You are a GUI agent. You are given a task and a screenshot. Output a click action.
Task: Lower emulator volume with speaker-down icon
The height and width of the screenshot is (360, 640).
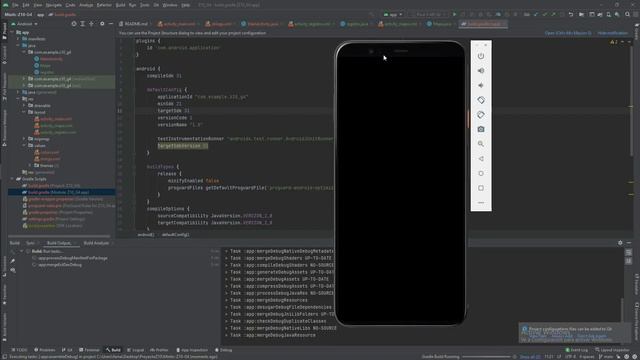click(481, 85)
